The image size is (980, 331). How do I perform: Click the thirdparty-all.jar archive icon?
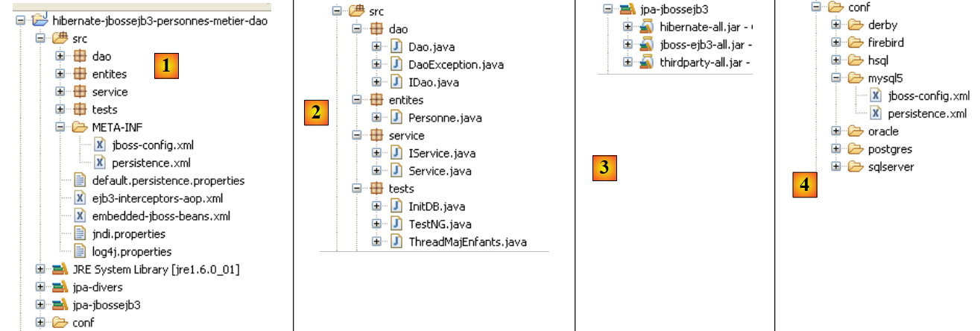click(x=647, y=63)
